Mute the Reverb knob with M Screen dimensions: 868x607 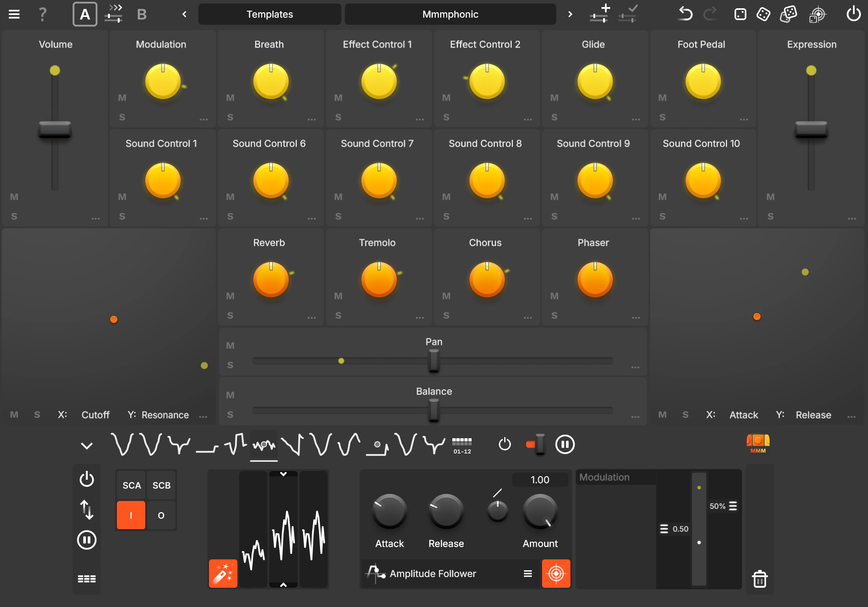[x=230, y=296]
